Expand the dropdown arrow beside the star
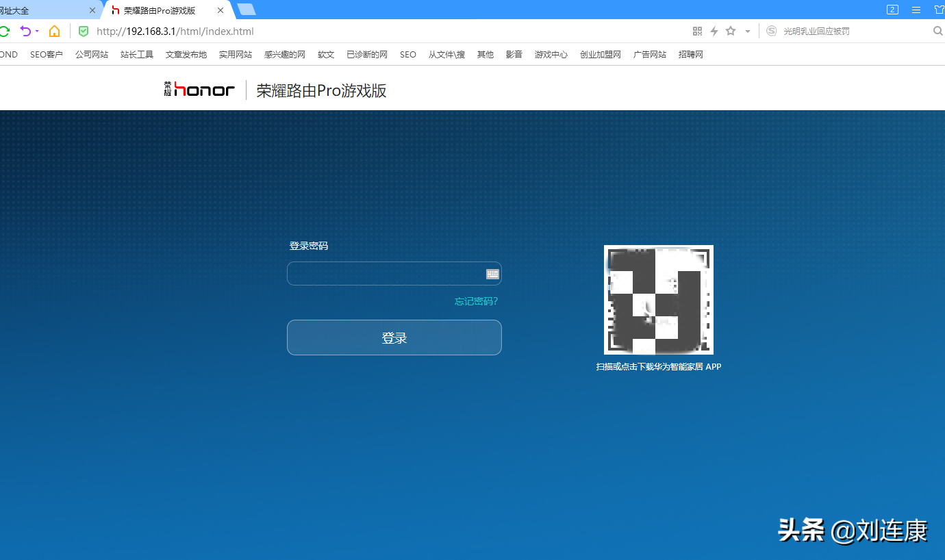This screenshot has height=560, width=945. point(748,31)
